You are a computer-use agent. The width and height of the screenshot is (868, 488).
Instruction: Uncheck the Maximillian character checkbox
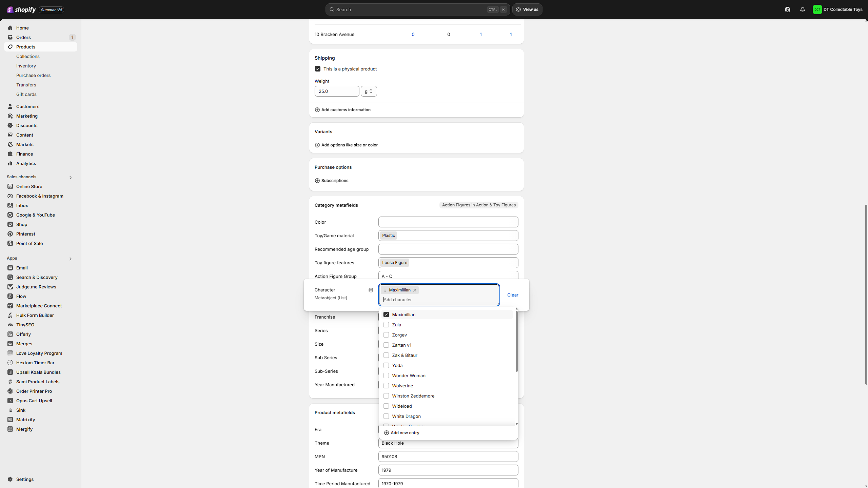(x=386, y=314)
